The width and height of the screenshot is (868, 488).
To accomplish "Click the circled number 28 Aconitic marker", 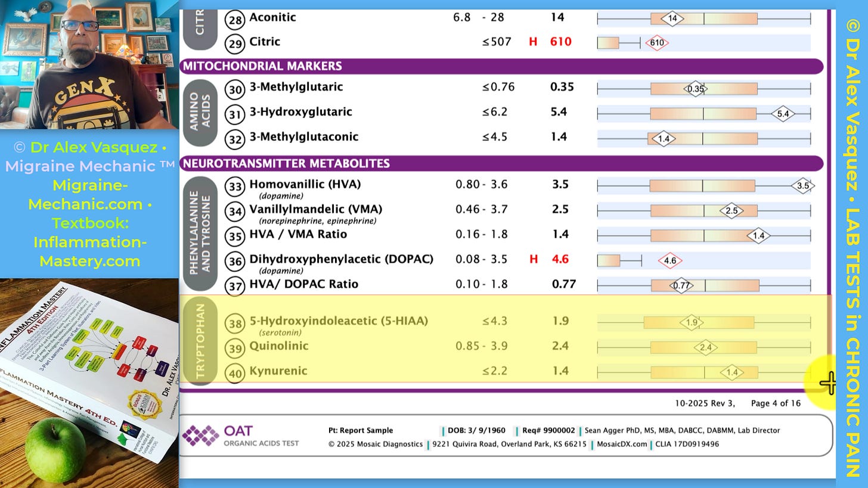I will pos(235,20).
